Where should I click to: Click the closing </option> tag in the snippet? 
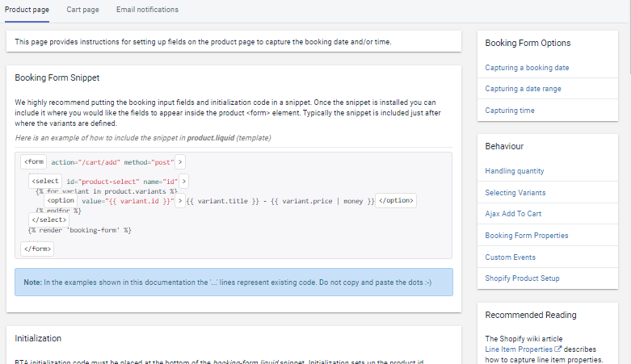point(396,200)
